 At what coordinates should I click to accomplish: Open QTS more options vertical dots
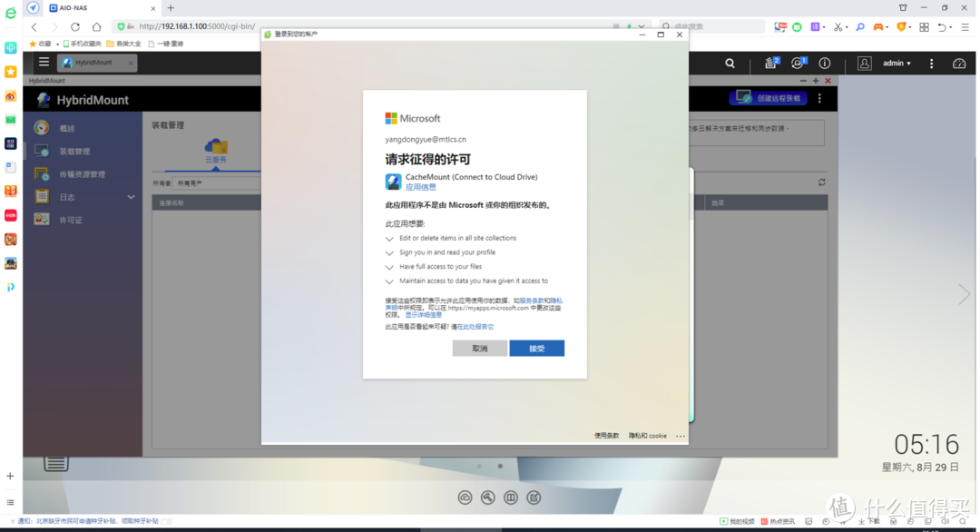pyautogui.click(x=931, y=64)
